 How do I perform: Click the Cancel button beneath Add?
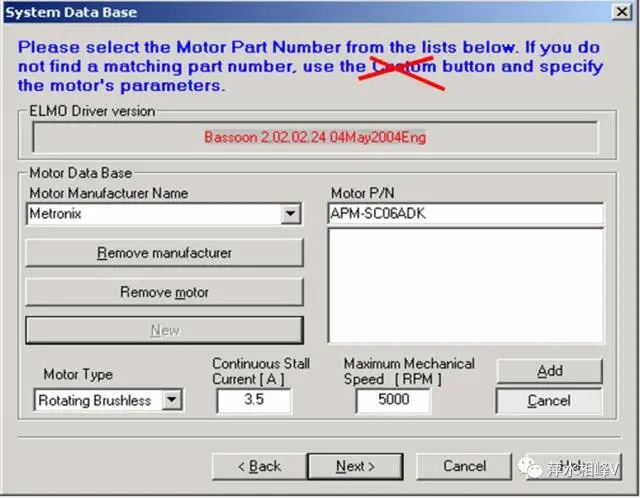click(549, 401)
